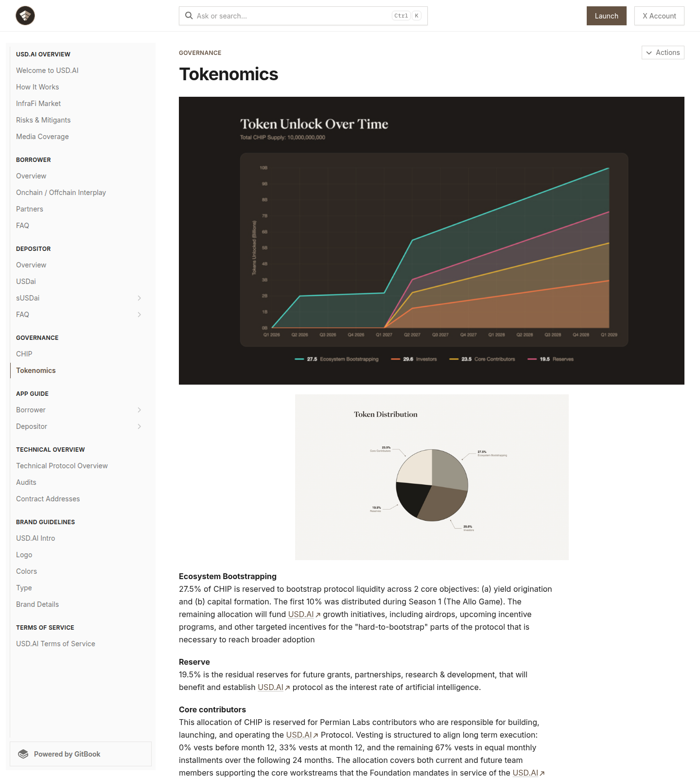Expand the Borrower app guide chevron

point(140,410)
